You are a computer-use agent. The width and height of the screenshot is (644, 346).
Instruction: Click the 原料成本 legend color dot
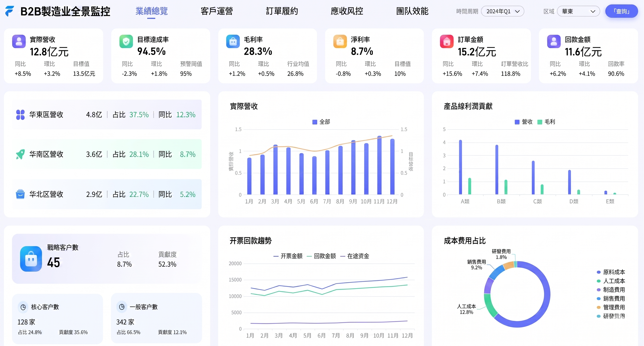598,272
